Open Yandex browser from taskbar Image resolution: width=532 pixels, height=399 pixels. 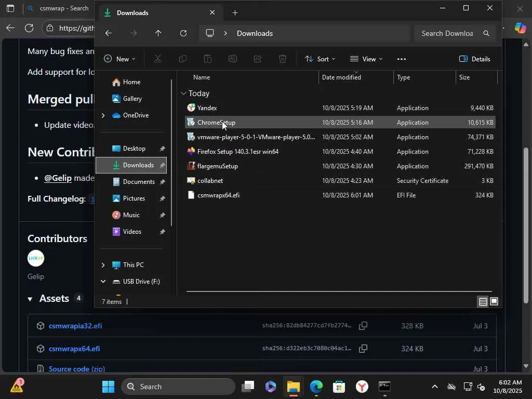coord(362,387)
